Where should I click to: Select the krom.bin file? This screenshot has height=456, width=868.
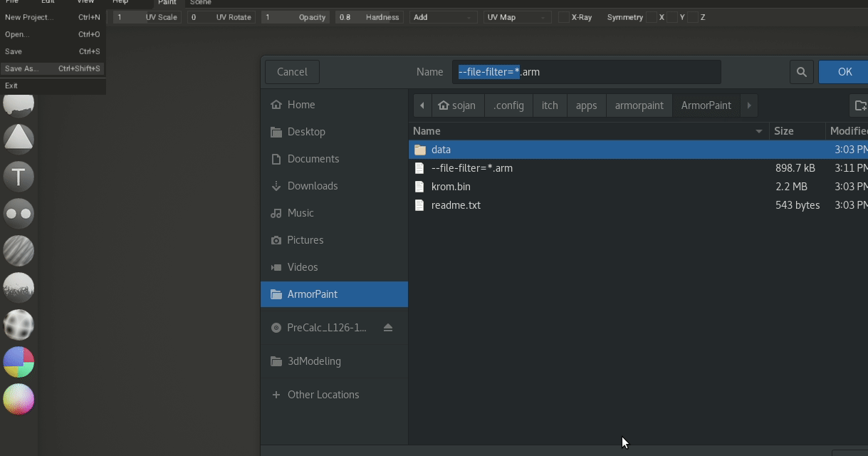click(639, 187)
